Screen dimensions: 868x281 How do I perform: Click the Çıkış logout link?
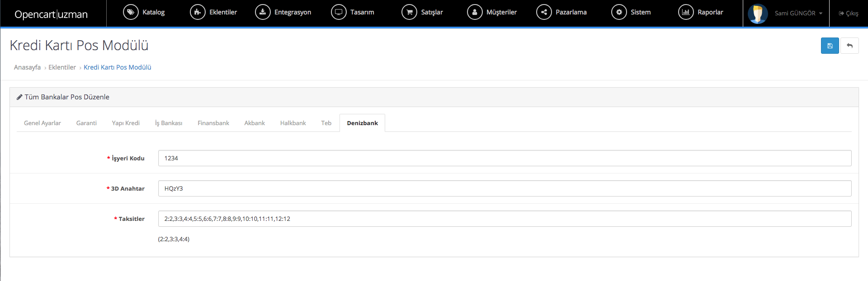point(849,13)
